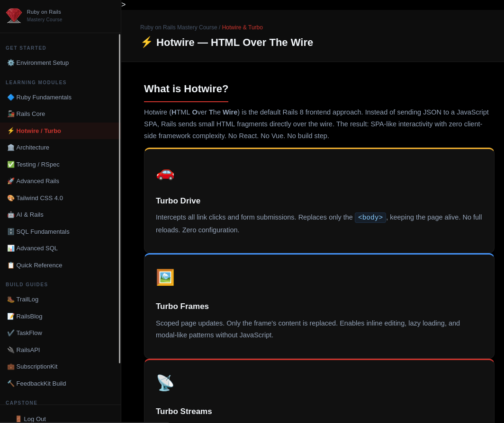
Task: Click the BUILD GUIDES section label
Action: point(27,284)
